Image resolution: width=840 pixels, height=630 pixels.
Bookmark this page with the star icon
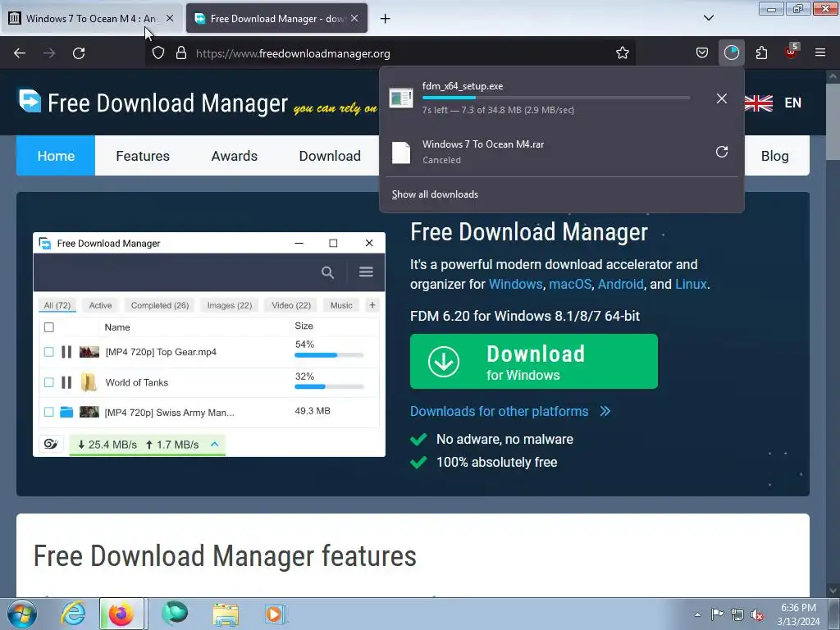point(622,53)
